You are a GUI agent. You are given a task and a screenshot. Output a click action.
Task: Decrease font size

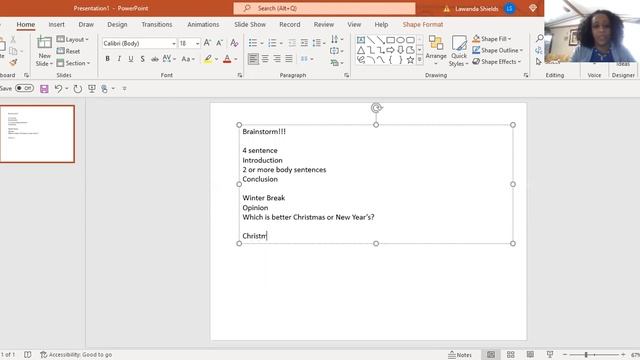pos(220,43)
